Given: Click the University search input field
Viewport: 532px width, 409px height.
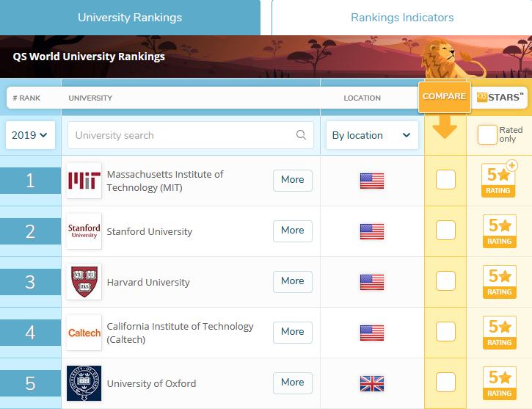Looking at the screenshot, I should pyautogui.click(x=191, y=135).
